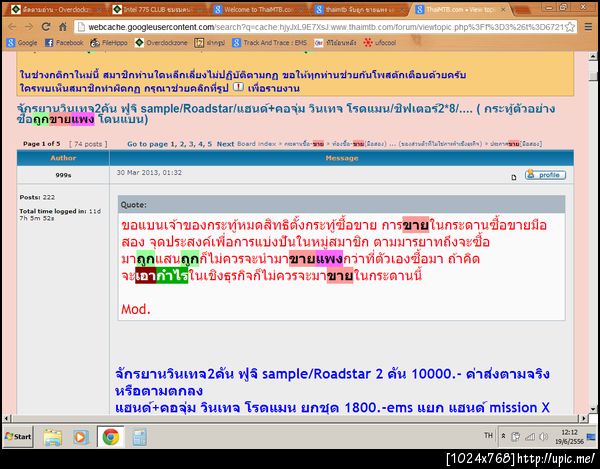Go to page 2 of the topic
Screen dimensions: 600x469
[x=183, y=144]
